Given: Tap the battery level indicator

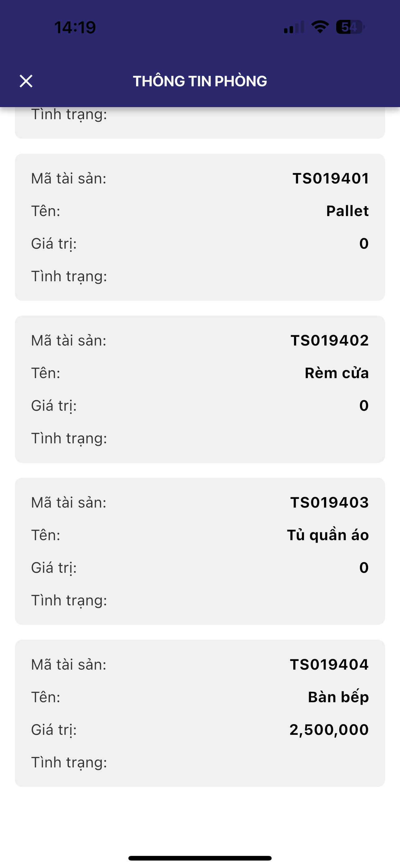Looking at the screenshot, I should pyautogui.click(x=350, y=27).
